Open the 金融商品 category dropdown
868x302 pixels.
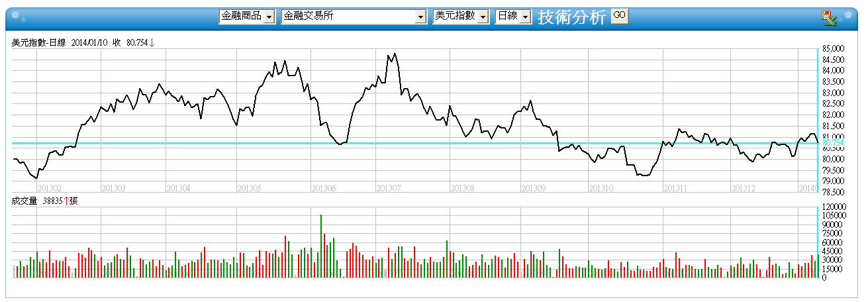[x=247, y=17]
